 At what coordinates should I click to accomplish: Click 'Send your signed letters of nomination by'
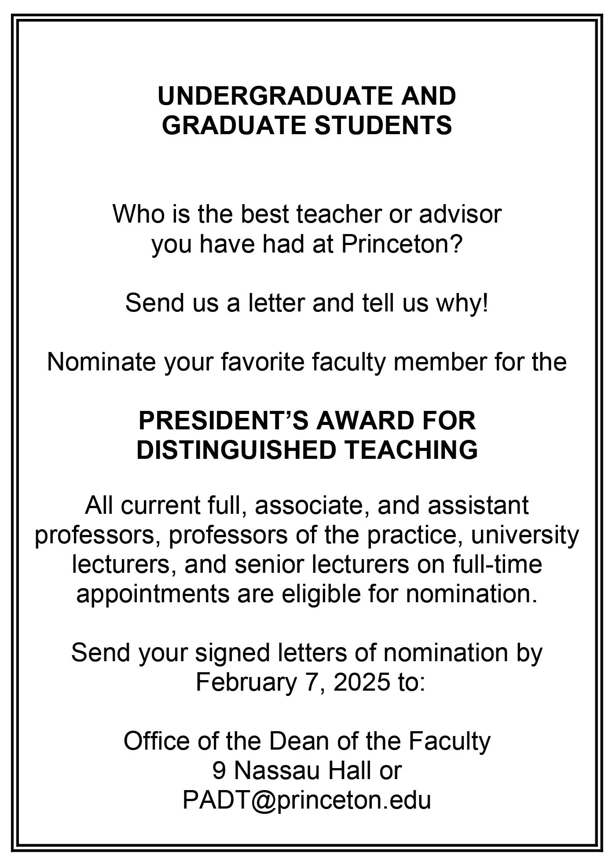tap(307, 653)
